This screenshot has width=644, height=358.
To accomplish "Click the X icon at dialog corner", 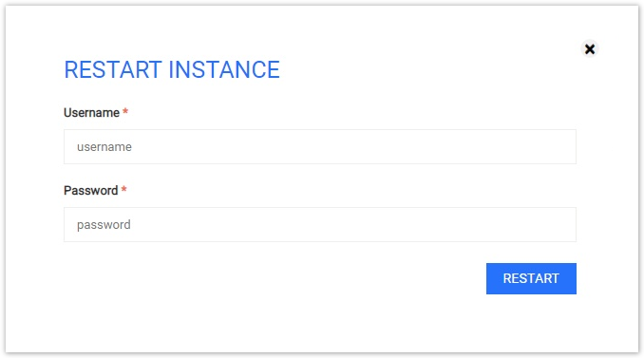I will 589,49.
